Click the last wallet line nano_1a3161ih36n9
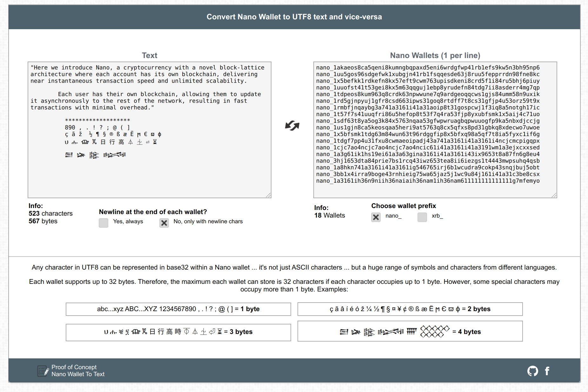Screen dimensions: 588x392 point(428,181)
